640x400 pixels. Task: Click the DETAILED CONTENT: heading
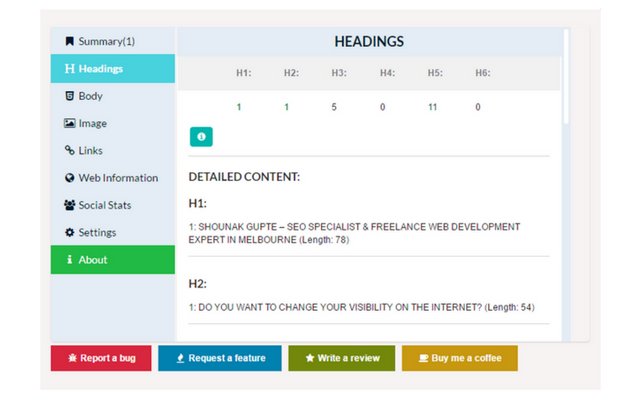(x=244, y=177)
